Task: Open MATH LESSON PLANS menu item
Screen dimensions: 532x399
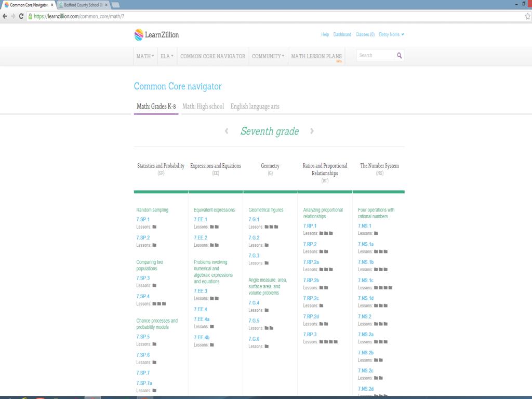Action: pos(316,56)
